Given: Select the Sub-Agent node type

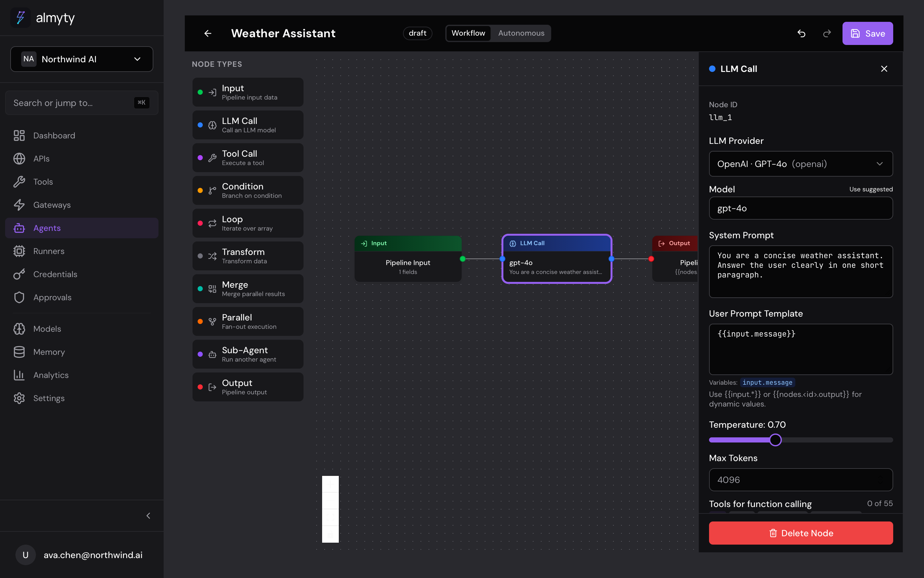Looking at the screenshot, I should pyautogui.click(x=248, y=354).
